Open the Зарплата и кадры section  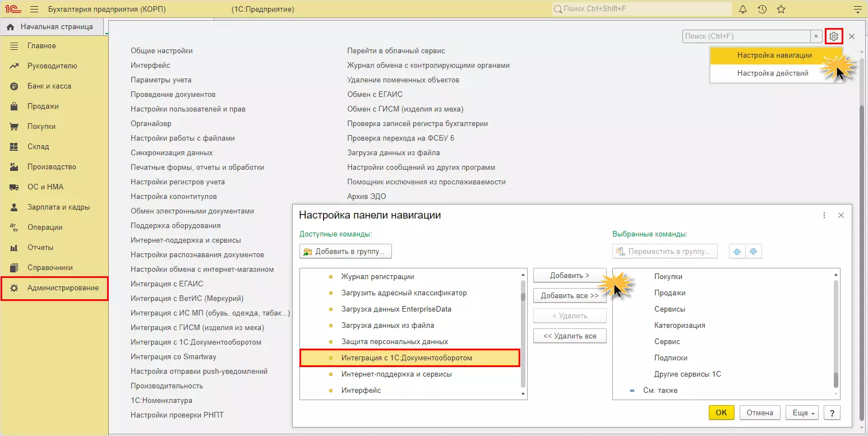click(x=54, y=207)
